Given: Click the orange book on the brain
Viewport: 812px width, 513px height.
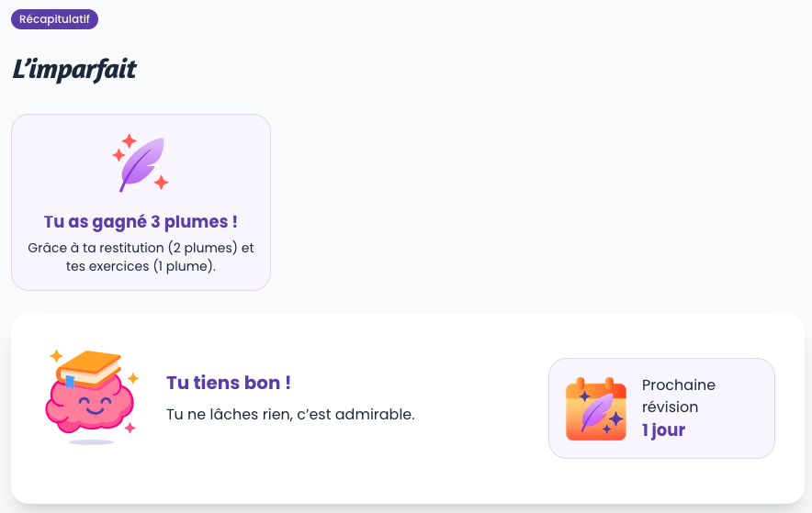Looking at the screenshot, I should click(x=90, y=364).
